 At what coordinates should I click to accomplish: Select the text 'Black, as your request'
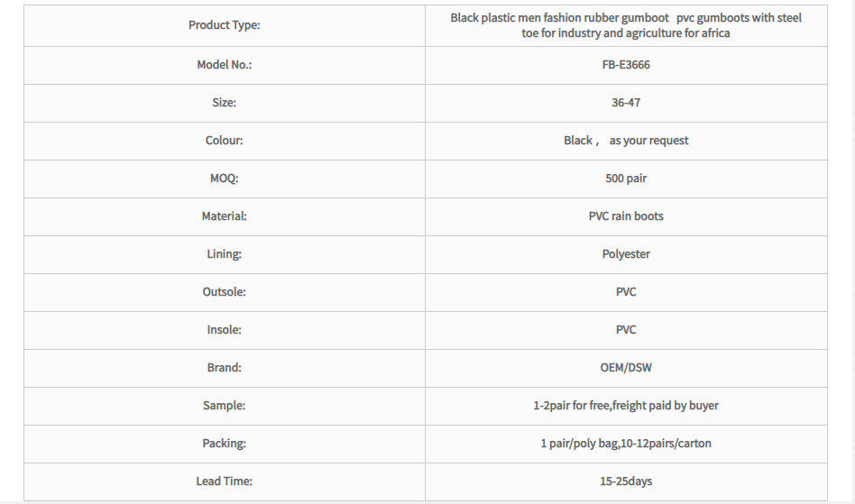(626, 141)
